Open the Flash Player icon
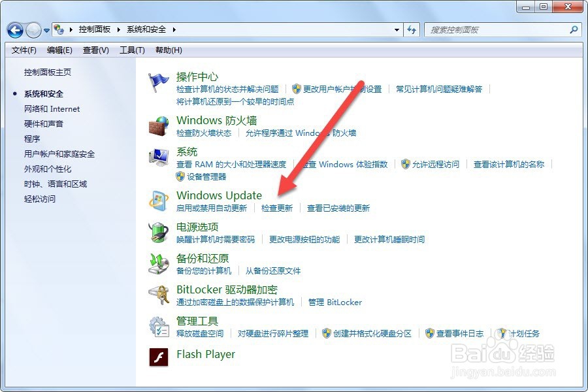The image size is (588, 392). click(159, 356)
